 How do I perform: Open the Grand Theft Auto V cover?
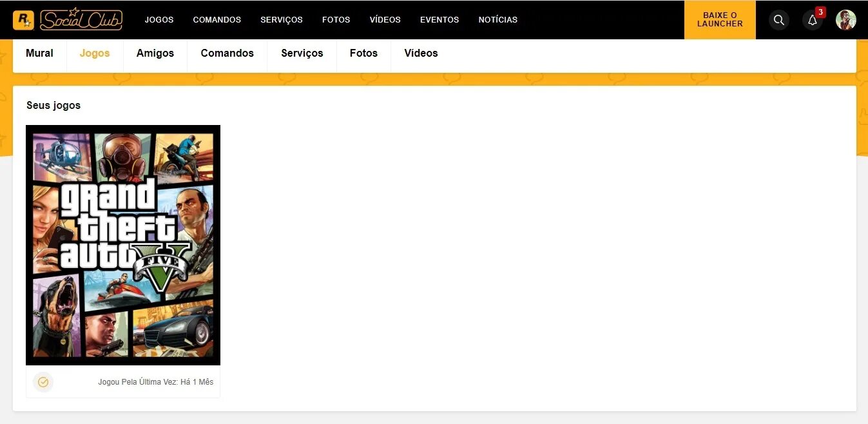(x=123, y=246)
